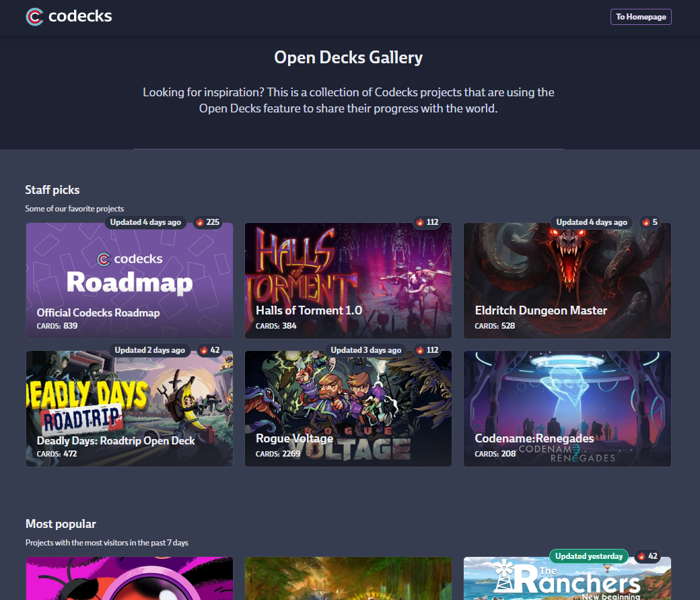The image size is (700, 600).
Task: Open the pink ladybug card in Most popular
Action: [x=129, y=578]
